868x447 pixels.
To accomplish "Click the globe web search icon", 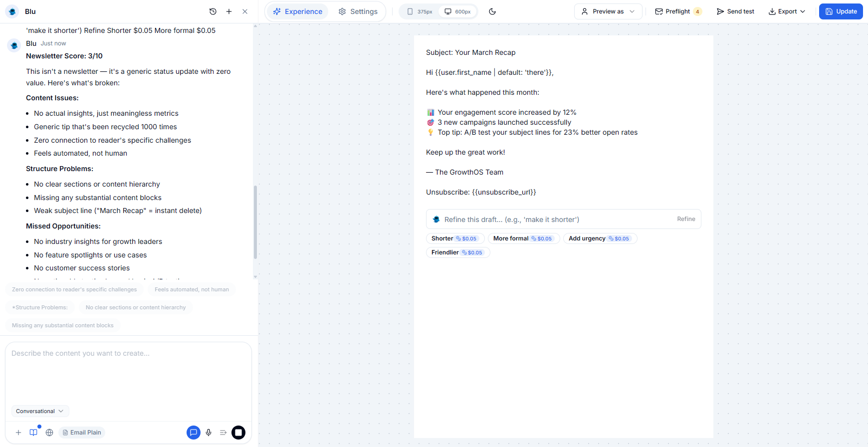I will (x=49, y=433).
